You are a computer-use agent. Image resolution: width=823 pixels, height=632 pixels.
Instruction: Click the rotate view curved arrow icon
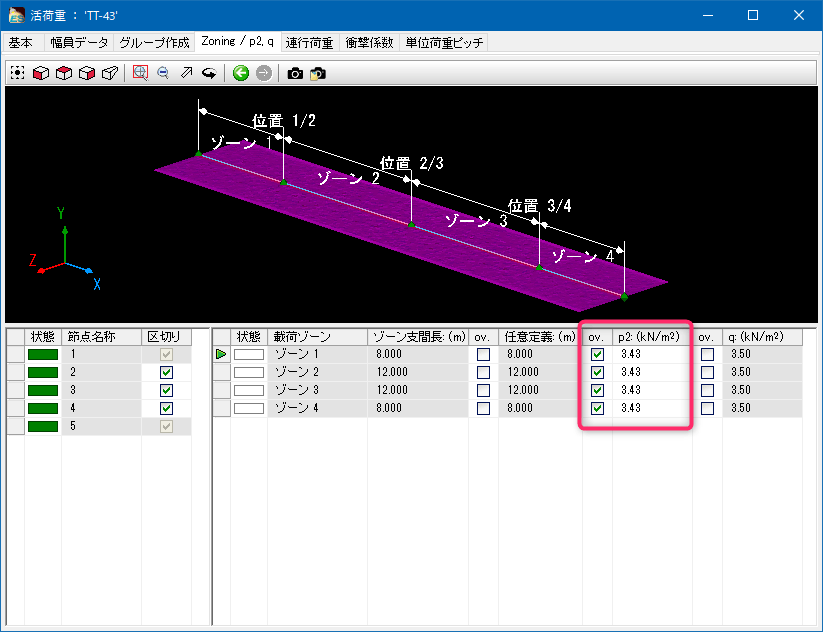click(209, 73)
